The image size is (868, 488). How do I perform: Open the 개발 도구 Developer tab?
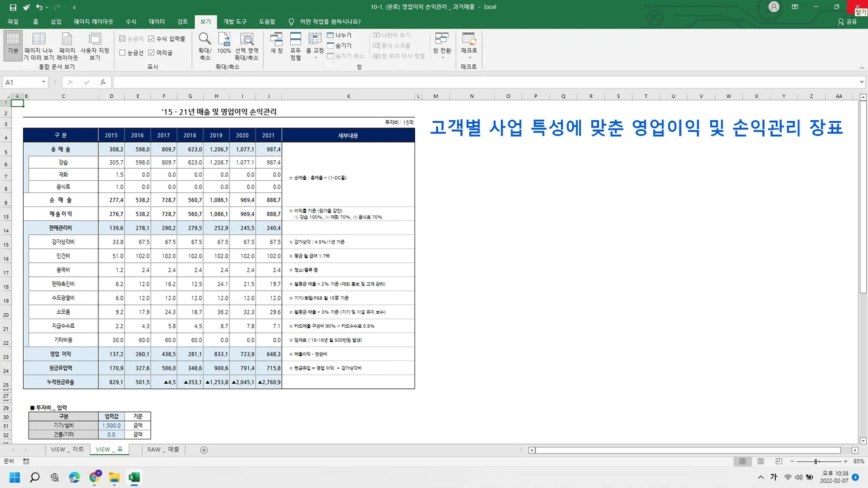234,21
